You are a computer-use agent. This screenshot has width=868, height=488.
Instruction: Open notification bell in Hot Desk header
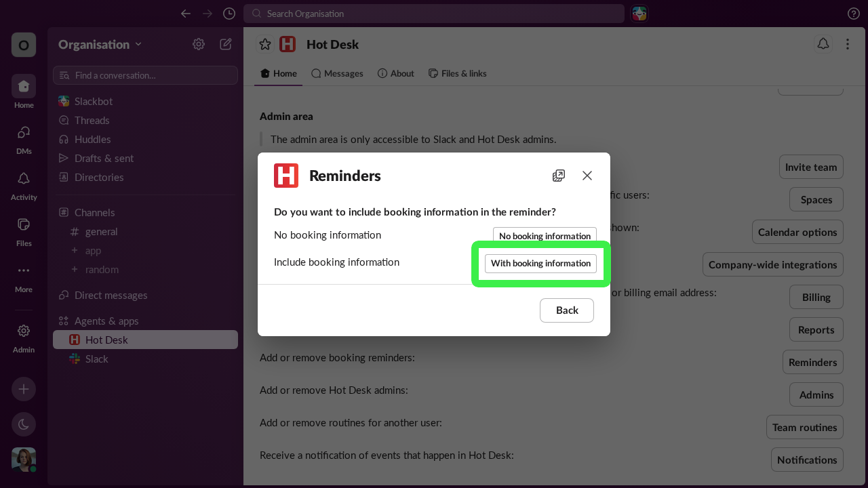point(823,44)
